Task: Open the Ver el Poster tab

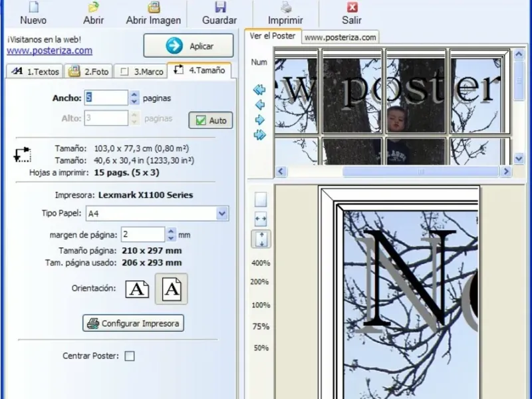Action: [x=273, y=36]
